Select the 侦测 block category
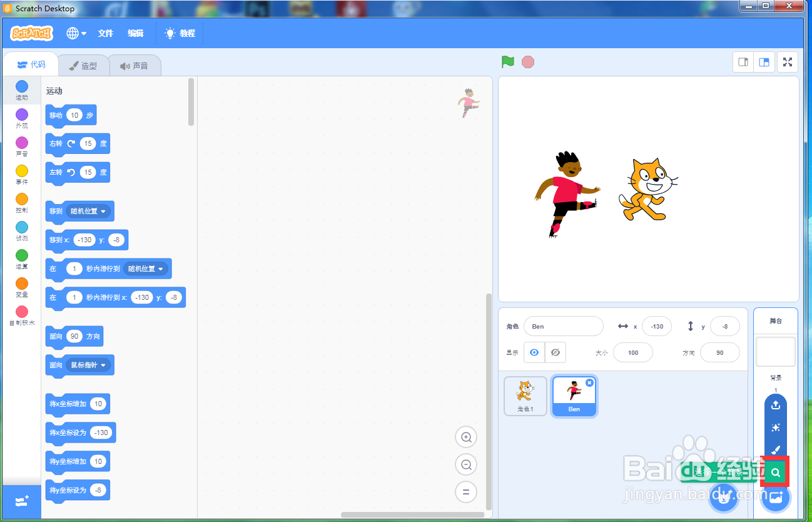 coord(22,231)
